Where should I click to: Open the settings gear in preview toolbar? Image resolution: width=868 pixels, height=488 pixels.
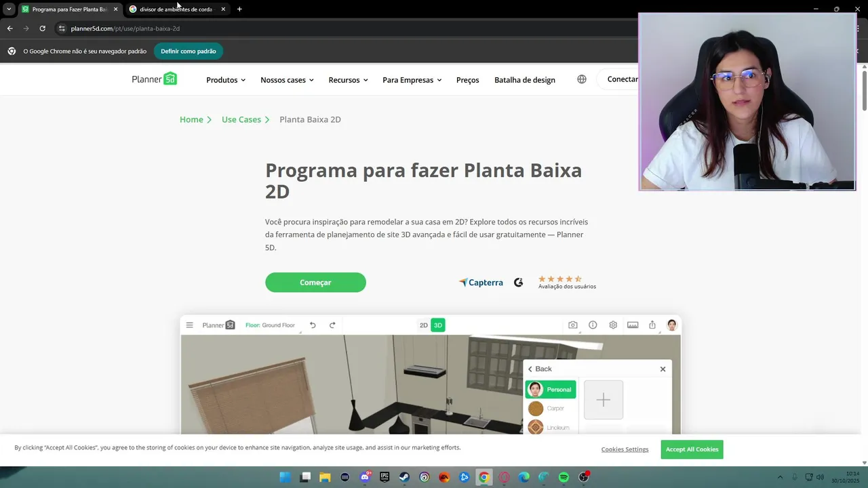(x=613, y=325)
